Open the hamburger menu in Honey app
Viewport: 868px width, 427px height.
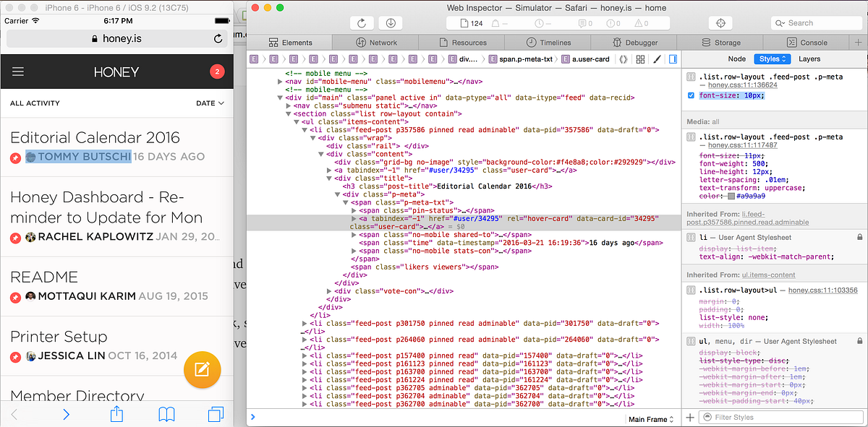click(18, 72)
